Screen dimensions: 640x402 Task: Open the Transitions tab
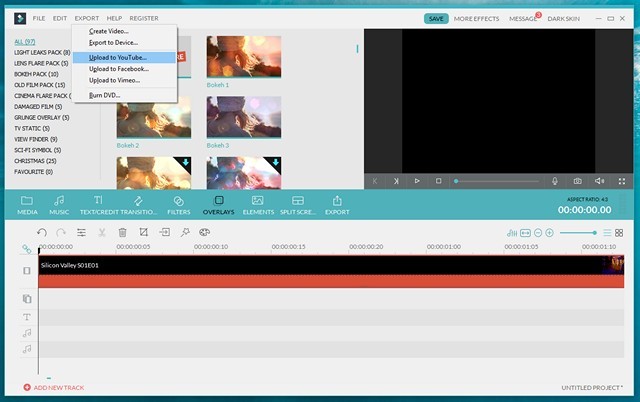tap(138, 205)
